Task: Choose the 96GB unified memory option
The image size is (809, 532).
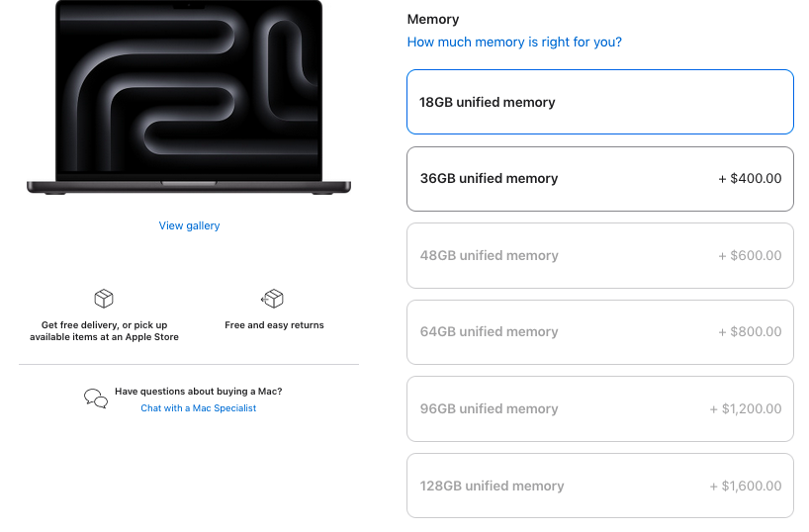Action: click(599, 408)
